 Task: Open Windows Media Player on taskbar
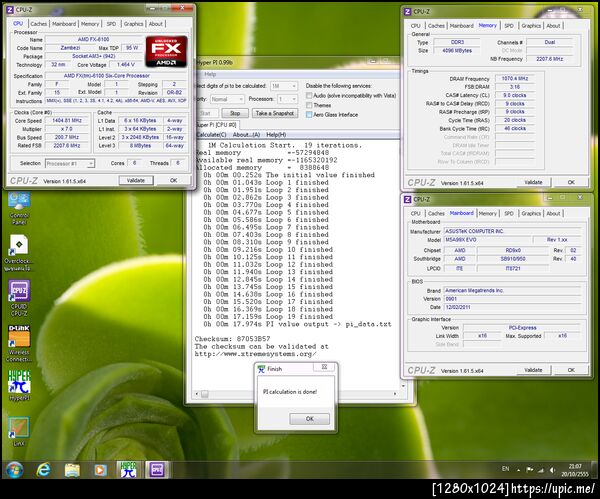point(100,470)
